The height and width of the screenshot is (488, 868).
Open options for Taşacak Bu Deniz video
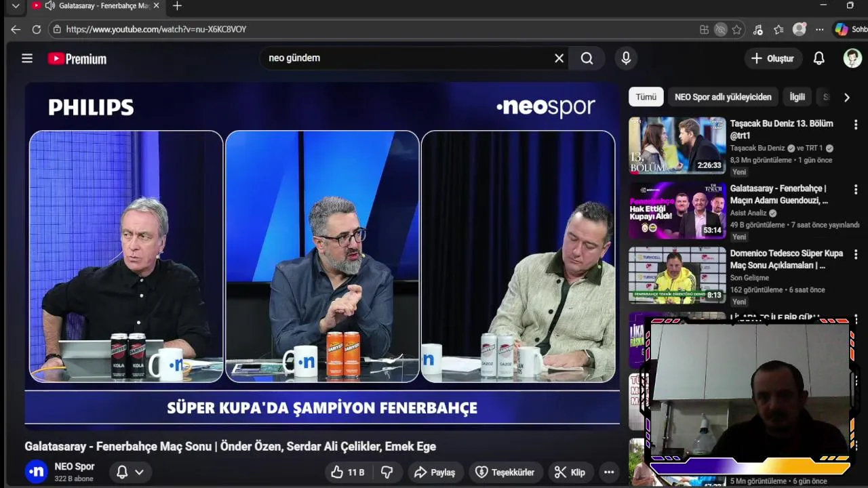[856, 125]
